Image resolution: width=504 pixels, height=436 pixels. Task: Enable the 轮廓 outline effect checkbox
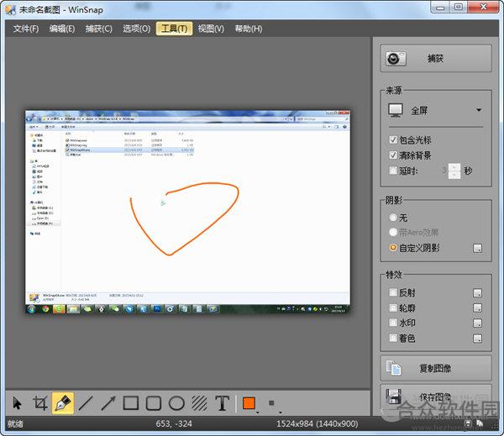(393, 307)
